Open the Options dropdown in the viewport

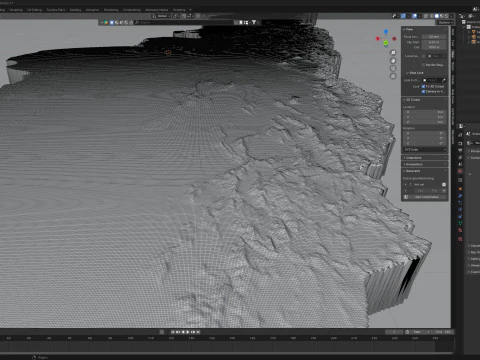coord(445,22)
